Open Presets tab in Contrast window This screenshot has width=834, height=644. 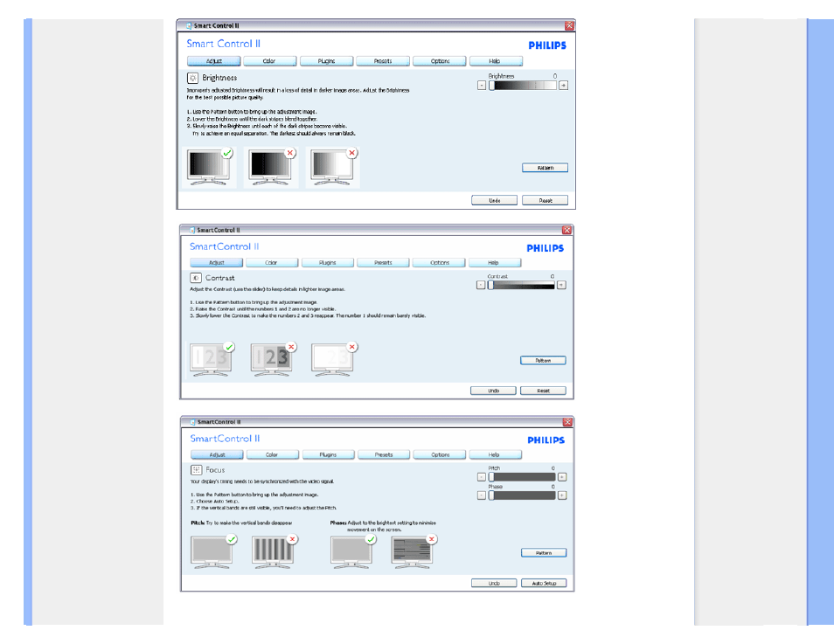coord(383,263)
